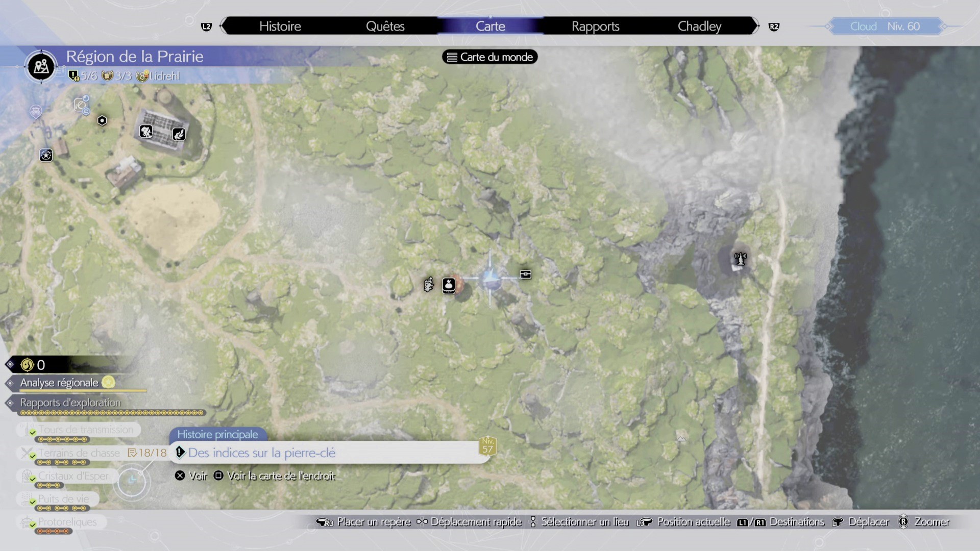This screenshot has width=980, height=551.
Task: Click the star compass icon on the map
Action: (46, 156)
